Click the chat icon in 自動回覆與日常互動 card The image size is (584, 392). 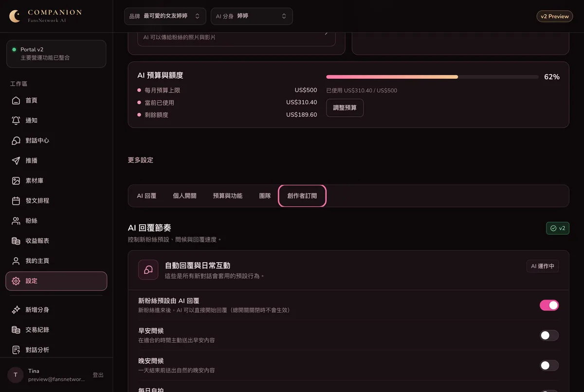click(x=148, y=269)
